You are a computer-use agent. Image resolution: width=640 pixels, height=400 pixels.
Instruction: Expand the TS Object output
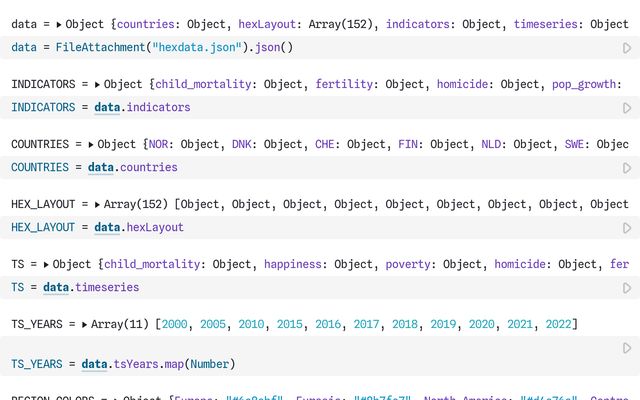coord(46,264)
